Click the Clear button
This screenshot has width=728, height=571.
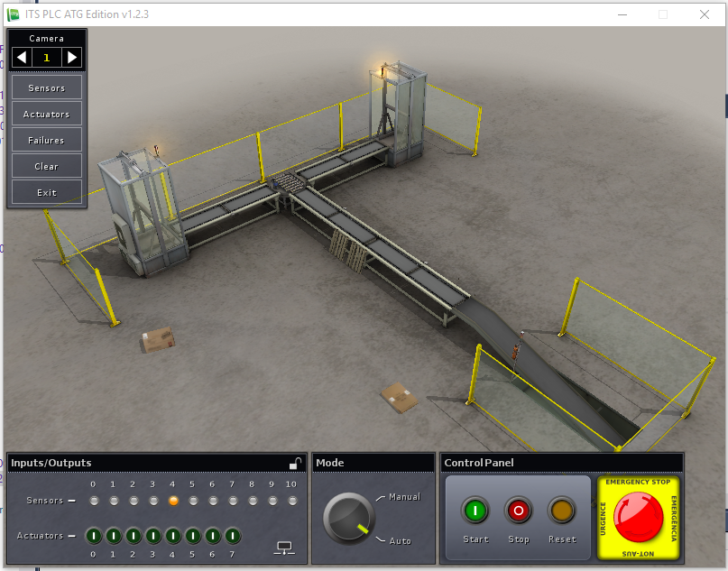[x=47, y=166]
